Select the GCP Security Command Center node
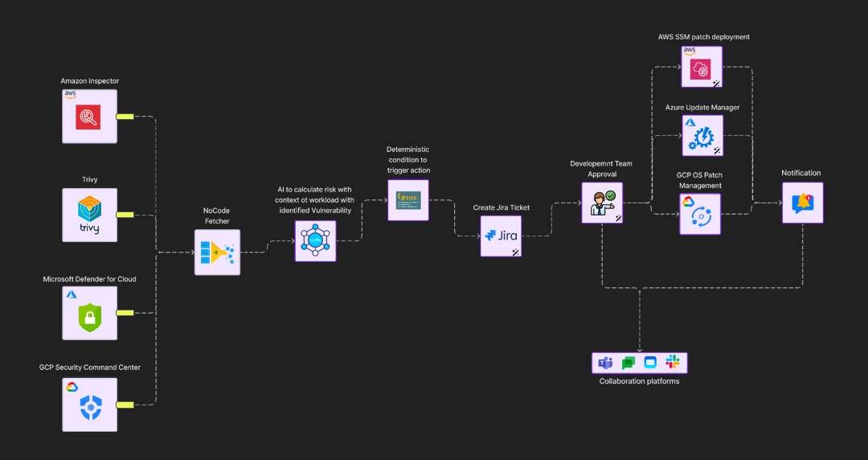Image resolution: width=868 pixels, height=460 pixels. [90, 405]
